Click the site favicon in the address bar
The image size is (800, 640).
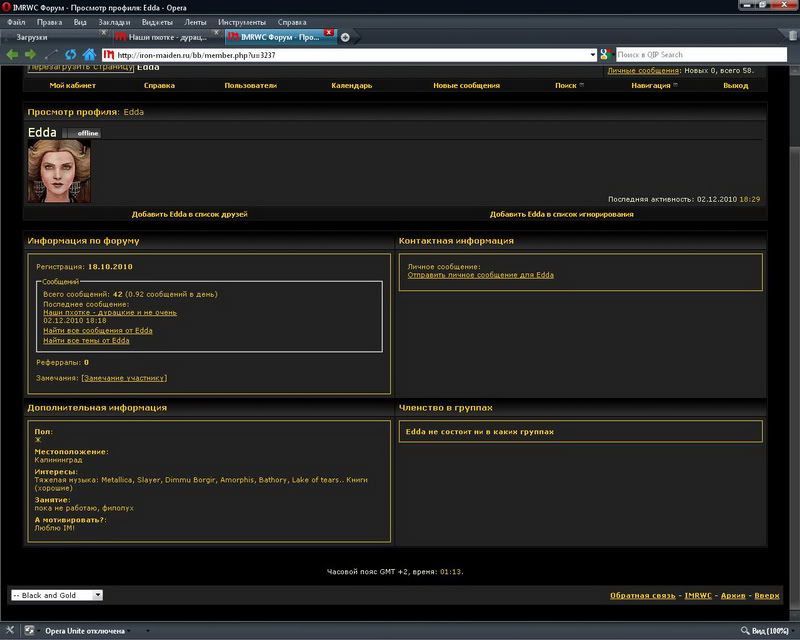pyautogui.click(x=109, y=55)
